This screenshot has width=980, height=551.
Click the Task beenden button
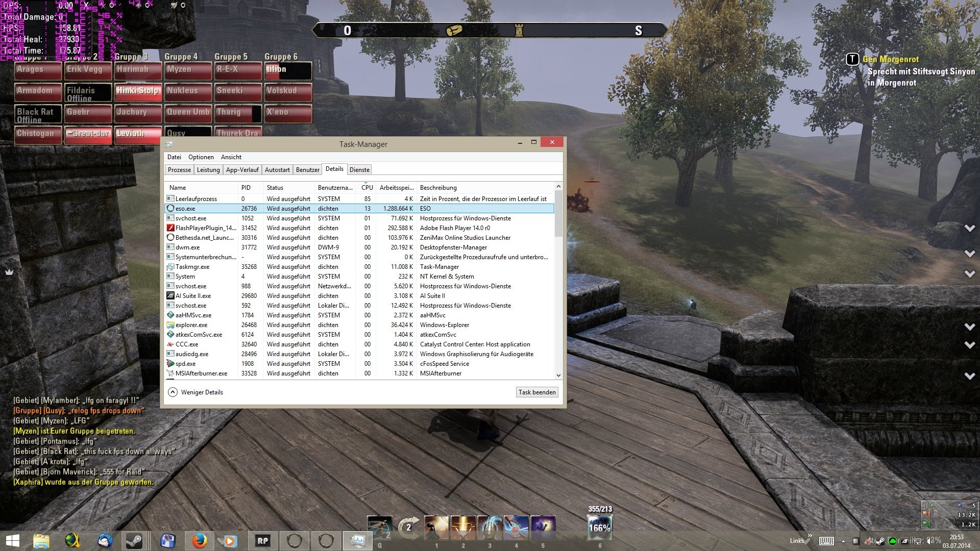[536, 392]
